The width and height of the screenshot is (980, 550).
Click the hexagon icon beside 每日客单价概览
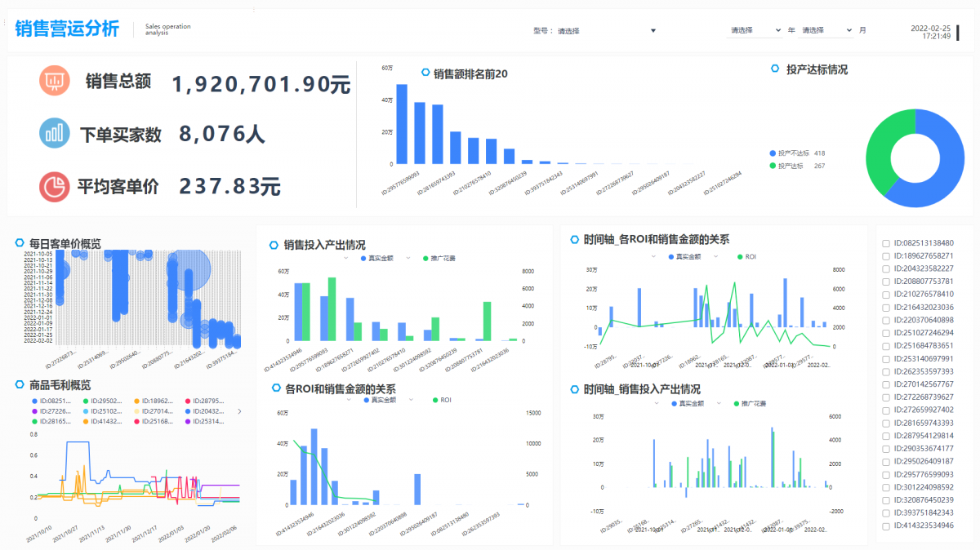click(x=20, y=243)
